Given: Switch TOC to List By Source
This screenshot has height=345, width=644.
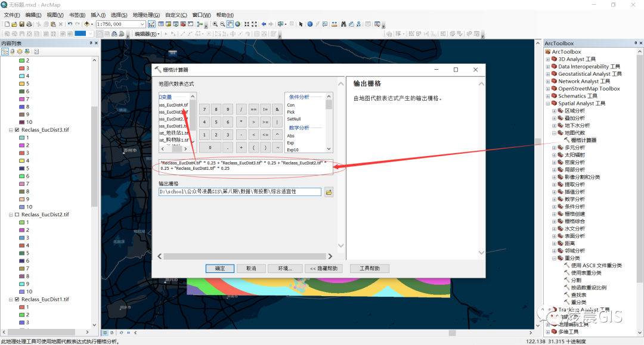Looking at the screenshot, I should (x=13, y=52).
